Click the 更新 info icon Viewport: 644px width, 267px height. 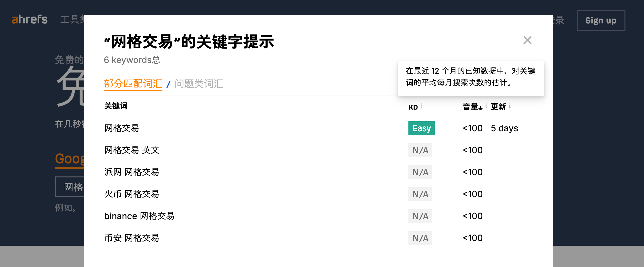tap(509, 106)
